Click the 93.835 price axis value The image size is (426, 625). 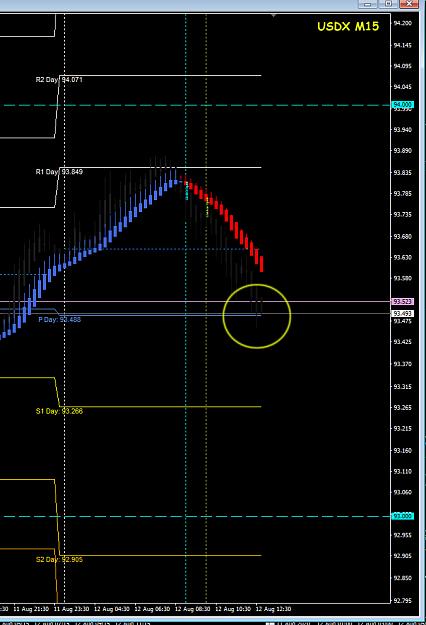402,173
